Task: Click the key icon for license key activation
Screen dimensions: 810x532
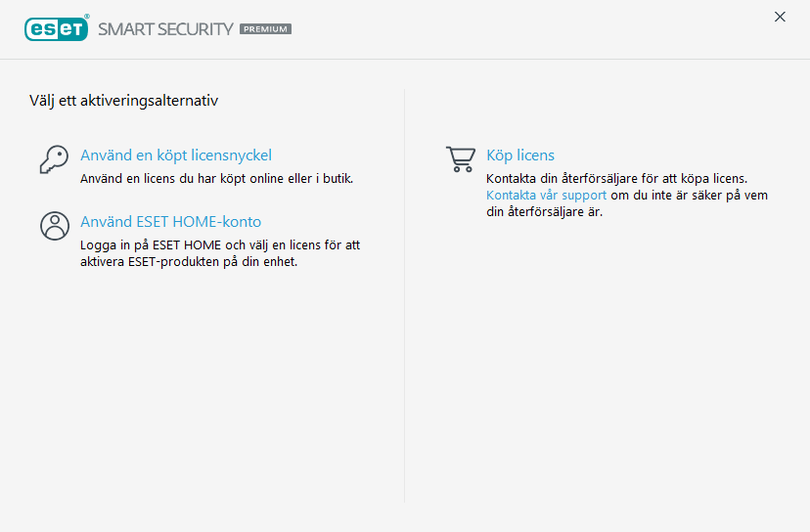Action: 54,158
